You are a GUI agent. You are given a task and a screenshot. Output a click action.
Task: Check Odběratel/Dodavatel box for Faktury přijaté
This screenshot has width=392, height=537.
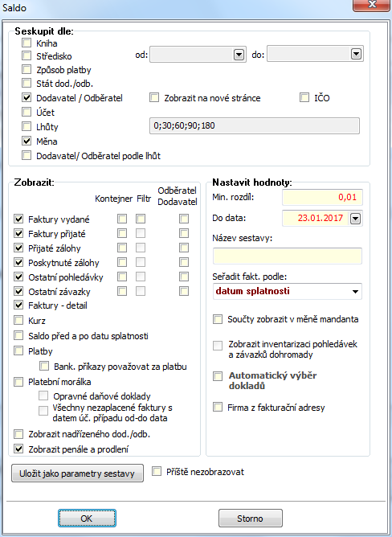(184, 234)
